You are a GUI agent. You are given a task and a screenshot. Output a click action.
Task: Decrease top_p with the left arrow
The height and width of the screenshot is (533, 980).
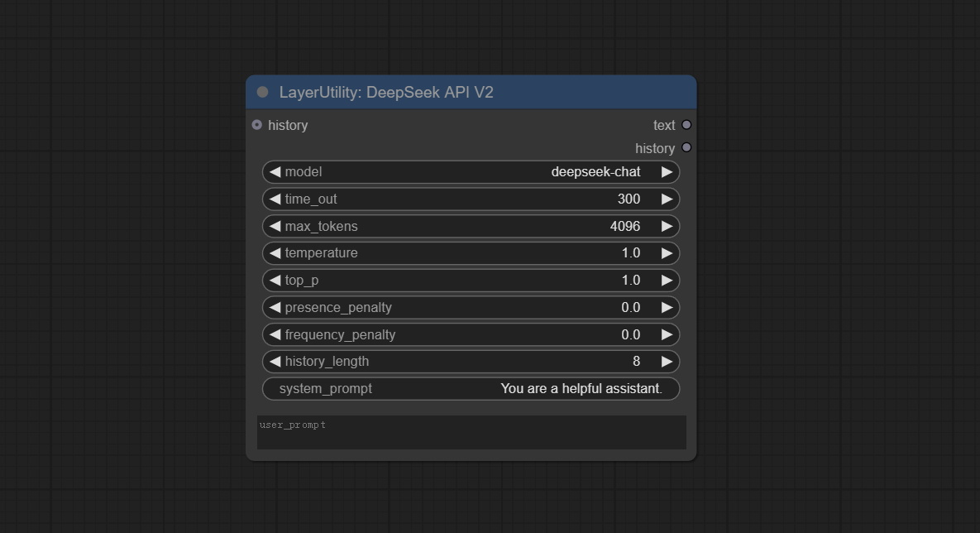[275, 281]
